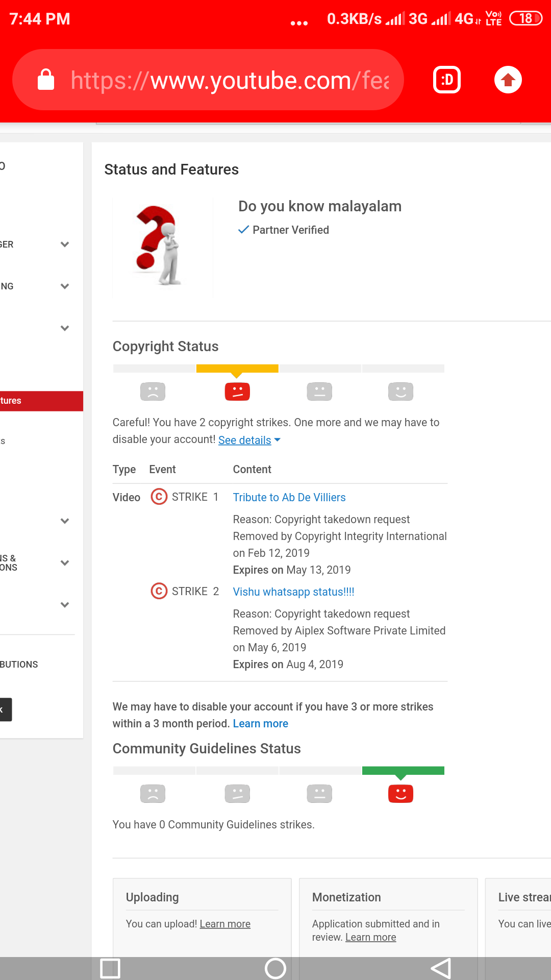The width and height of the screenshot is (551, 980).
Task: Click the green community guidelines progress segment
Action: click(403, 771)
